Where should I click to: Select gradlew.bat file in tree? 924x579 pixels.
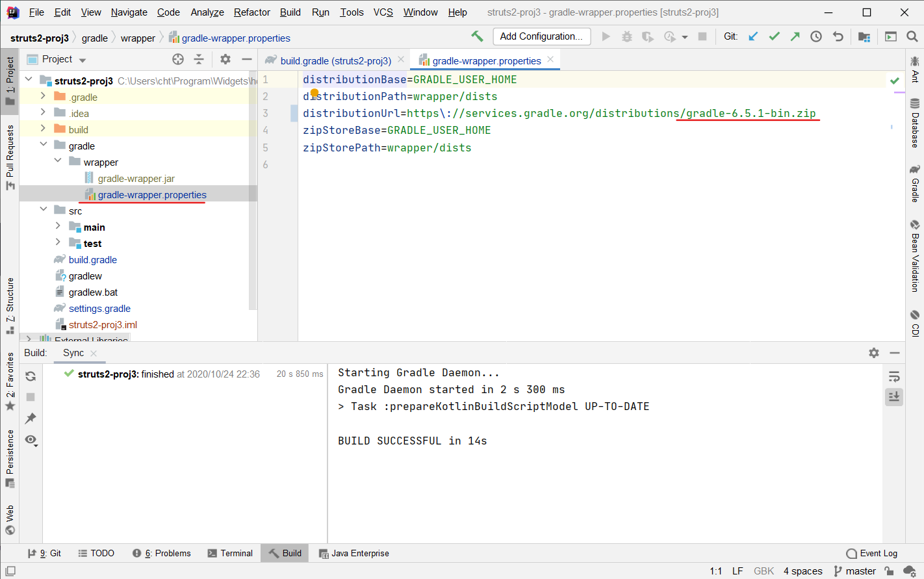[x=93, y=292]
